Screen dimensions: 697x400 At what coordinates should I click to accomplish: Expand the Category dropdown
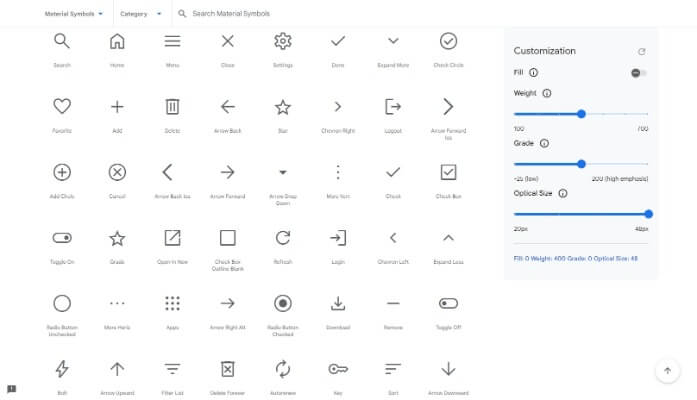tap(141, 14)
